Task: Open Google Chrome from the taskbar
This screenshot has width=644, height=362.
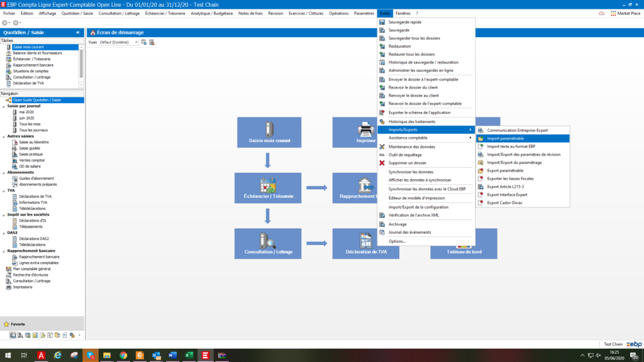Action: point(123,356)
